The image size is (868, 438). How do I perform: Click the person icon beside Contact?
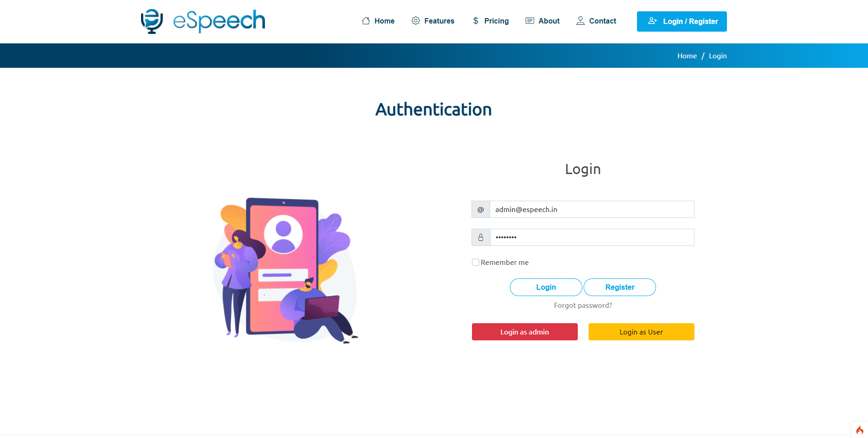click(580, 21)
